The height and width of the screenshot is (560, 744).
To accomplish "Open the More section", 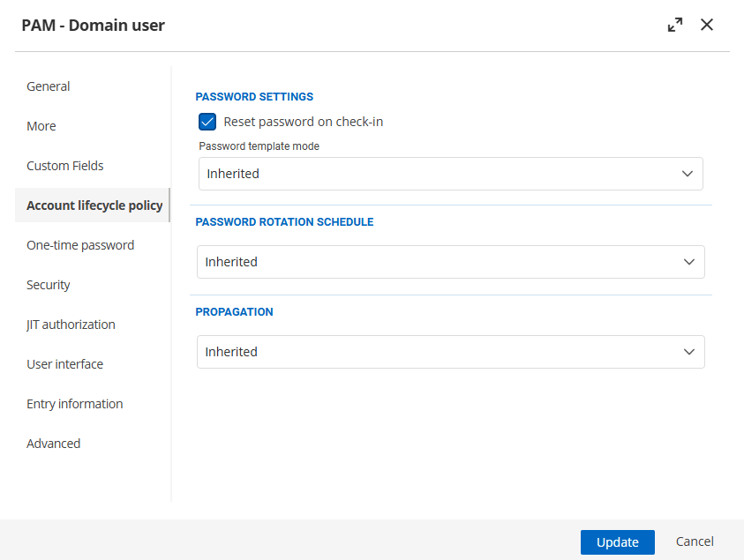I will 41,126.
